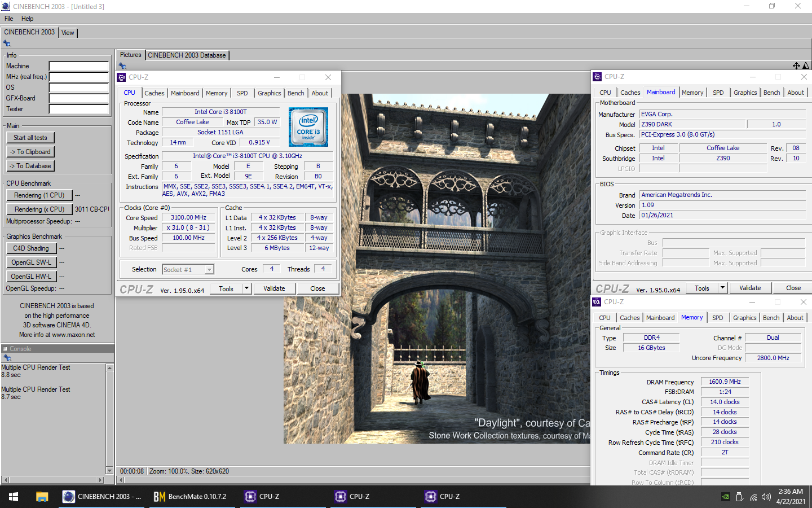Open the File menu

click(x=9, y=19)
